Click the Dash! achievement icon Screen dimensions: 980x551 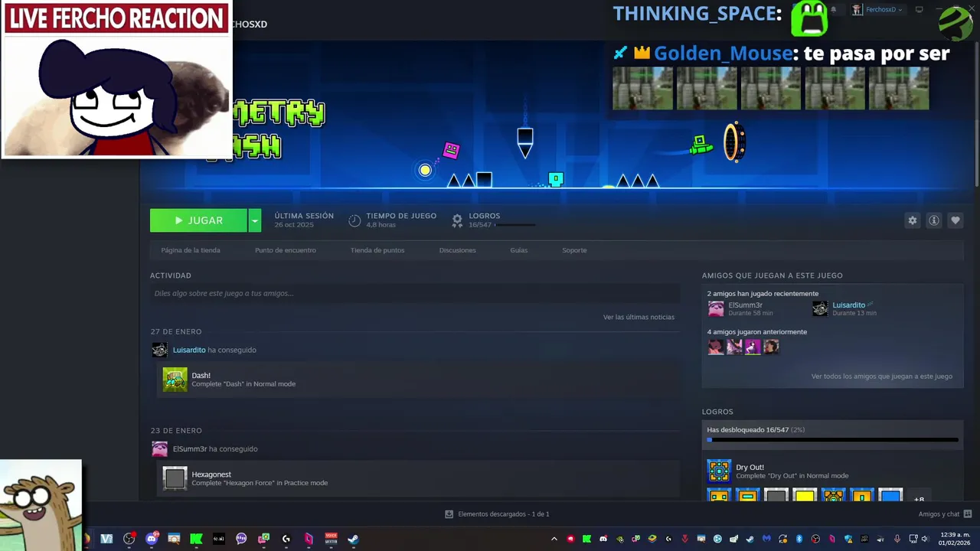click(x=175, y=380)
